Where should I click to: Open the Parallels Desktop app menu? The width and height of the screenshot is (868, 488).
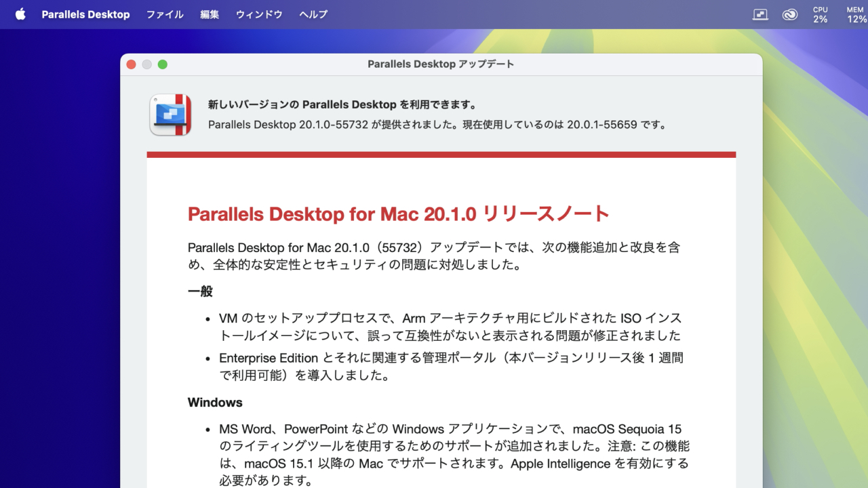point(85,14)
